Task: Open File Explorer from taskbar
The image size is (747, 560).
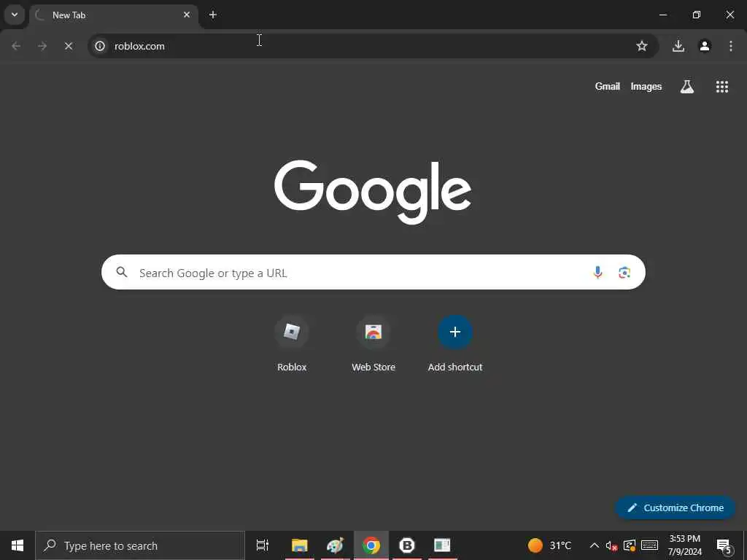Action: (300, 545)
